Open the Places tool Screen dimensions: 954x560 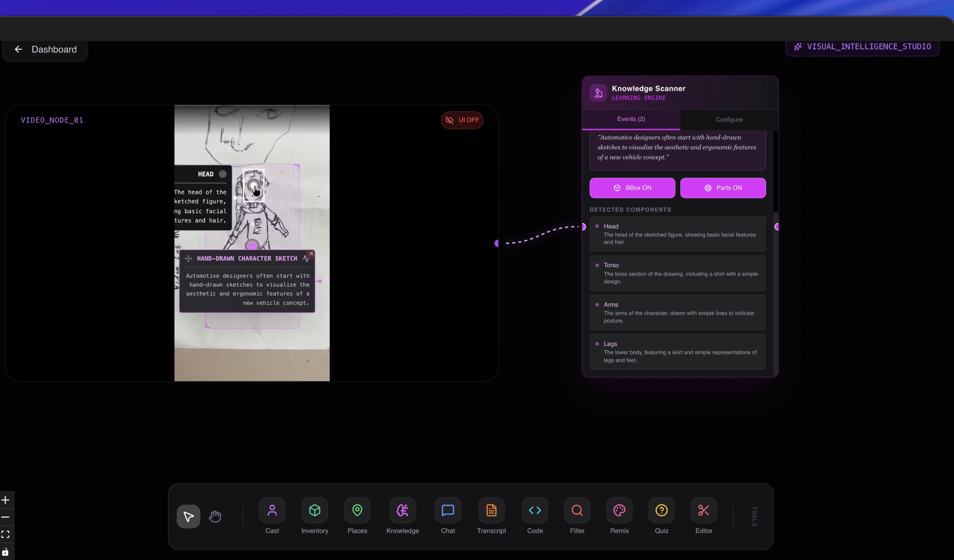357,511
